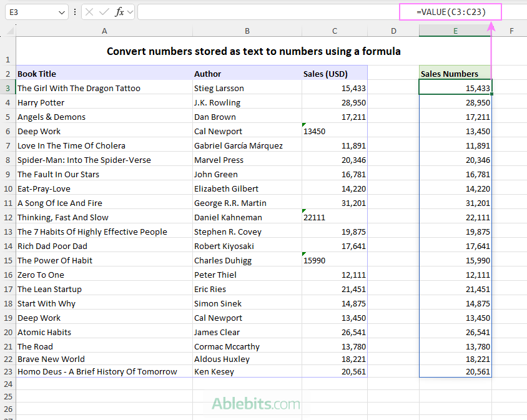527x420 pixels.
Task: Click the 'Atomic Habits' cell
Action: 104,332
